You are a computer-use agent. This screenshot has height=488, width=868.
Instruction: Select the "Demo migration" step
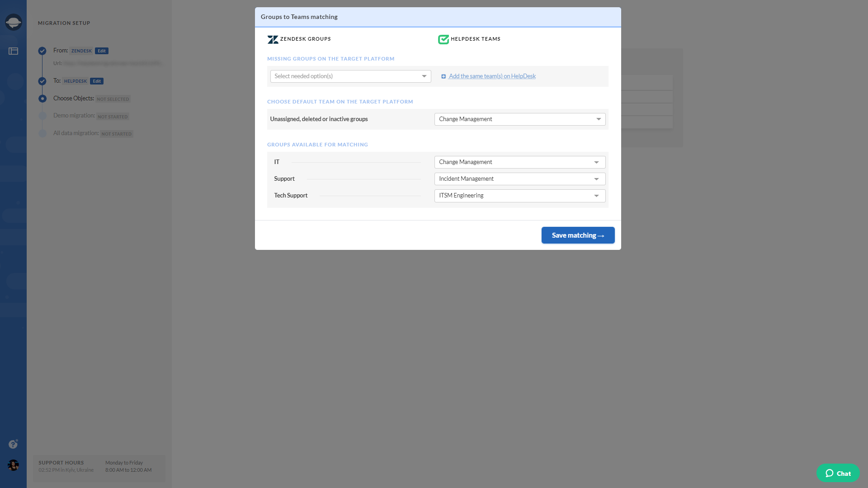point(73,115)
